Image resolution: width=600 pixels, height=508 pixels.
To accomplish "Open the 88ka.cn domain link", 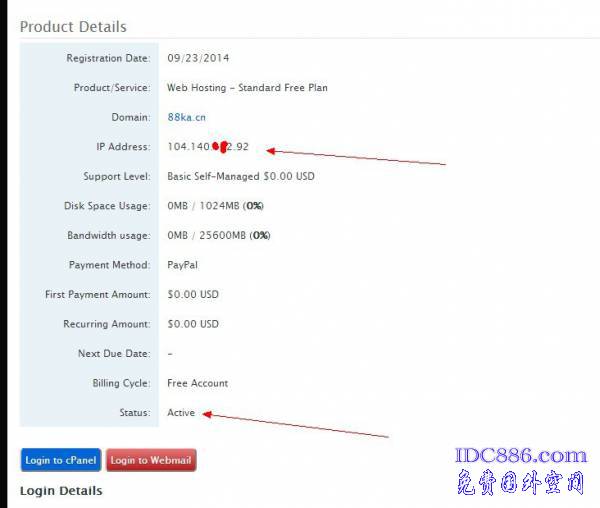I will point(187,117).
